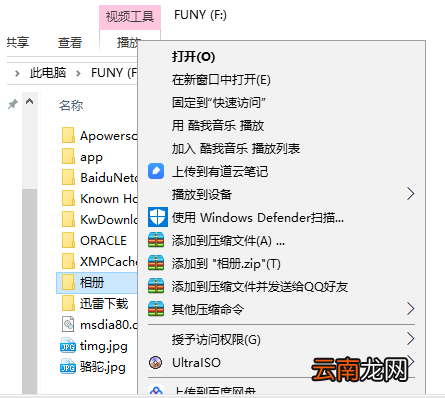
Task: Open the 共享 ribbon tab
Action: (x=18, y=42)
